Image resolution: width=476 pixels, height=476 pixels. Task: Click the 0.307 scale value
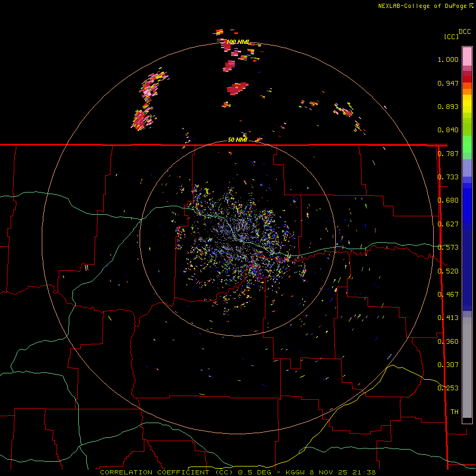coord(448,365)
